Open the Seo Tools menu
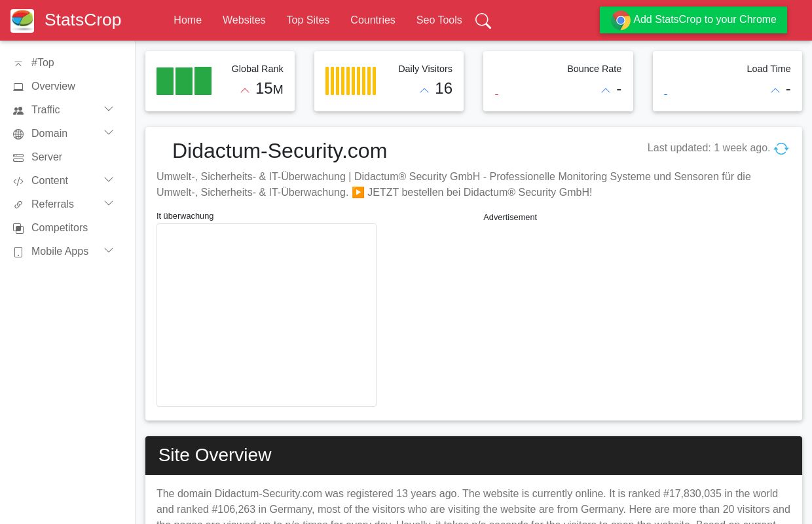 [x=439, y=20]
